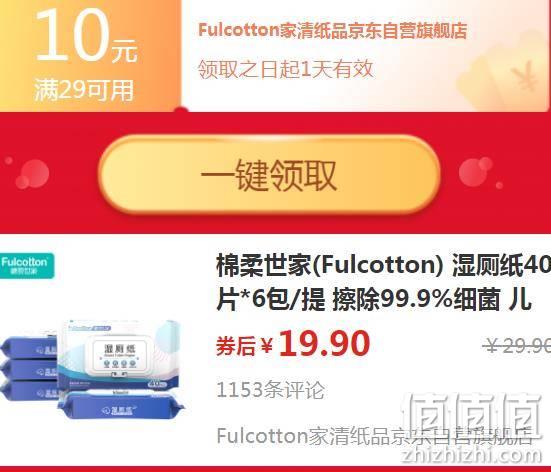The height and width of the screenshot is (472, 551).
Task: Click the 券后 ¥19.90 price
Action: (x=293, y=343)
